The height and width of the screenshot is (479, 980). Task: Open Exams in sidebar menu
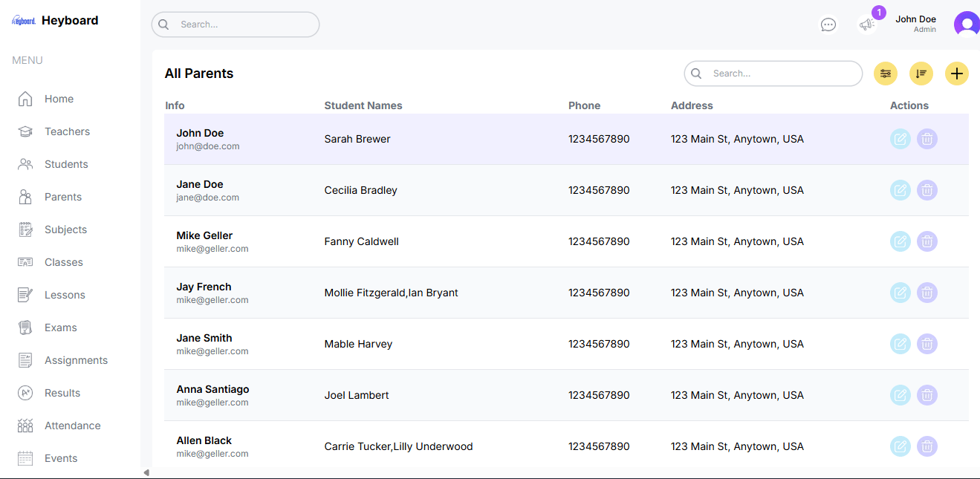click(48, 328)
